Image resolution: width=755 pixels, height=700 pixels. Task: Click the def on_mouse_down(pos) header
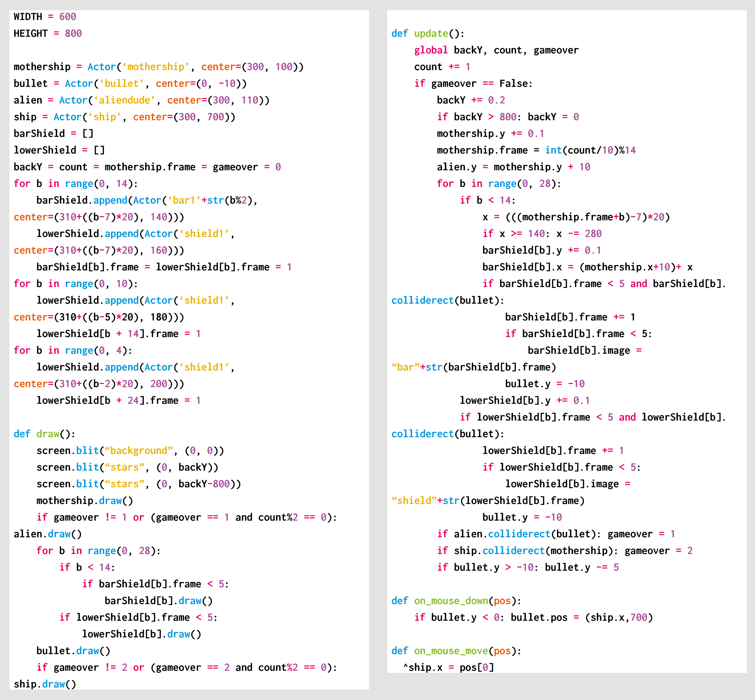click(x=456, y=601)
